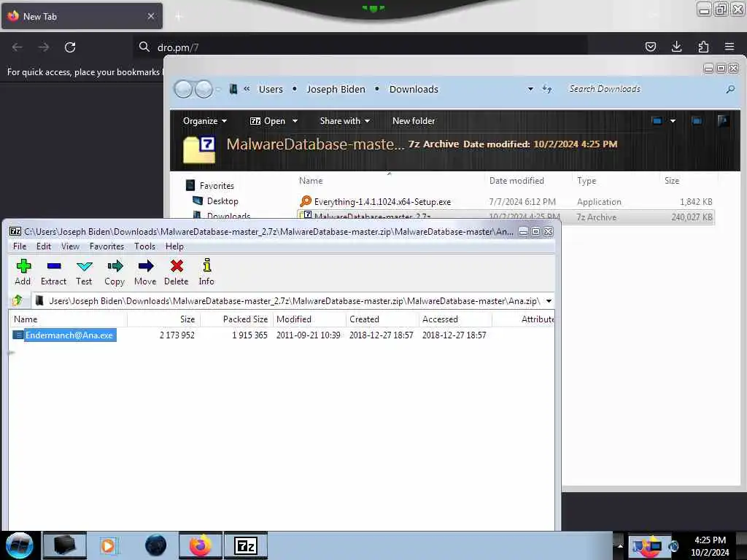The height and width of the screenshot is (560, 747).
Task: Click the Search Downloads field
Action: (x=643, y=89)
